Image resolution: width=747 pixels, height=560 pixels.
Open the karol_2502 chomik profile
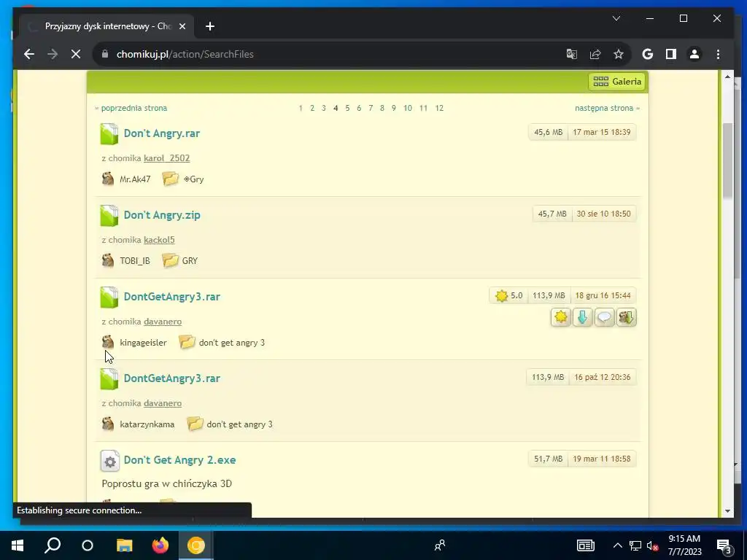(x=167, y=158)
